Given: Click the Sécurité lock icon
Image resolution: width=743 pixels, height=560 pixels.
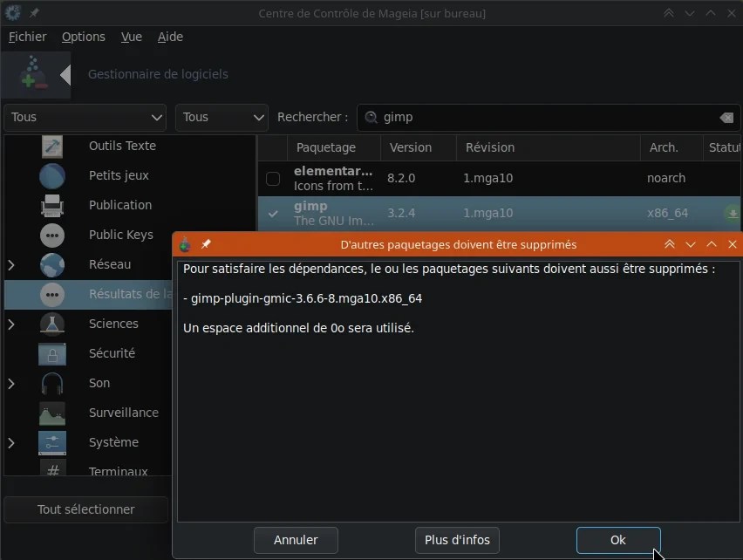Looking at the screenshot, I should click(x=52, y=354).
